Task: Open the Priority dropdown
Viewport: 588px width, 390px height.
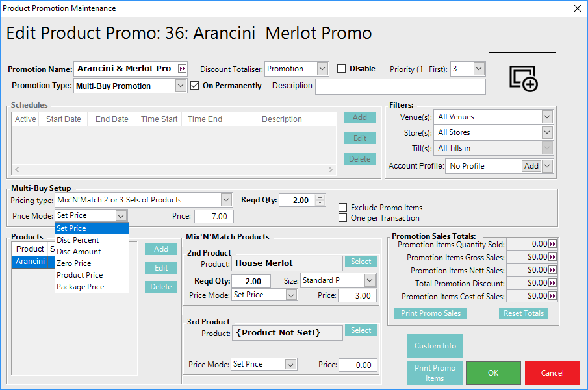Action: 479,69
